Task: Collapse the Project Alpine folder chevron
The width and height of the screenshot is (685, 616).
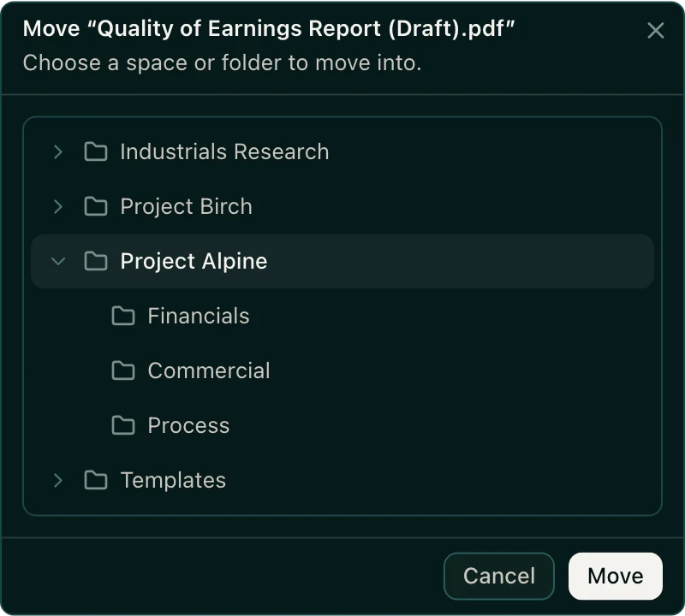Action: (58, 262)
